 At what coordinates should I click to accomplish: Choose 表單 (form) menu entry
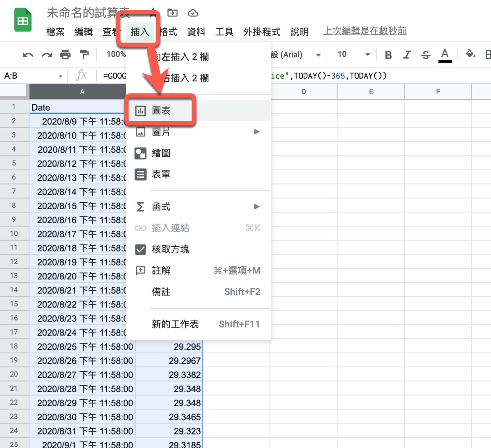pyautogui.click(x=198, y=174)
